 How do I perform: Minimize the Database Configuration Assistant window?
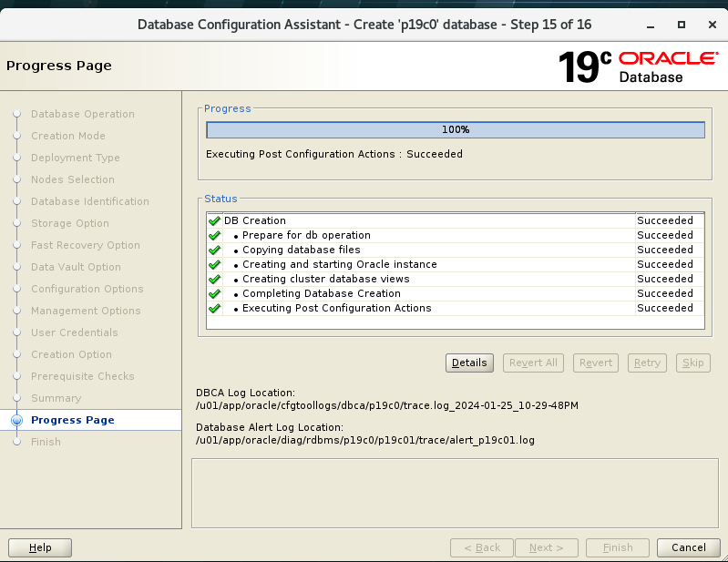tap(651, 26)
